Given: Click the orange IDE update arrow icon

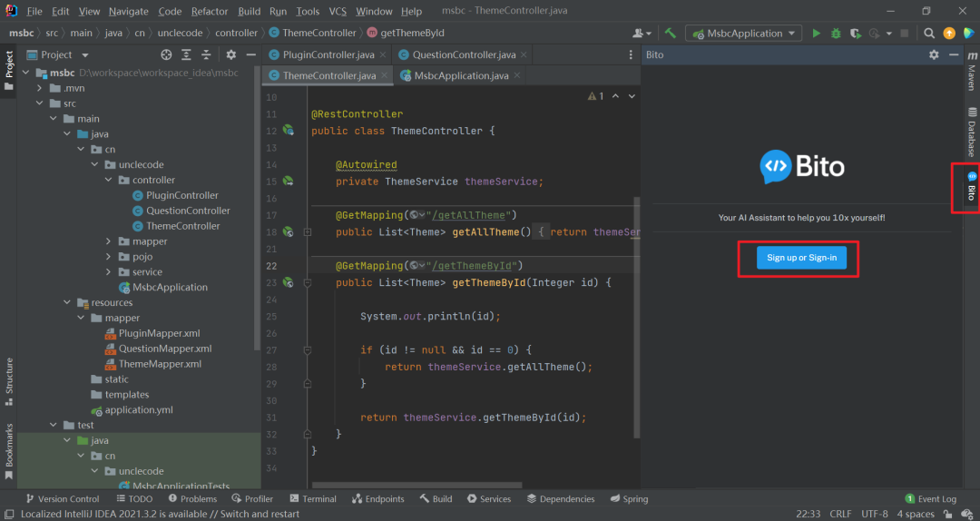Looking at the screenshot, I should 949,34.
